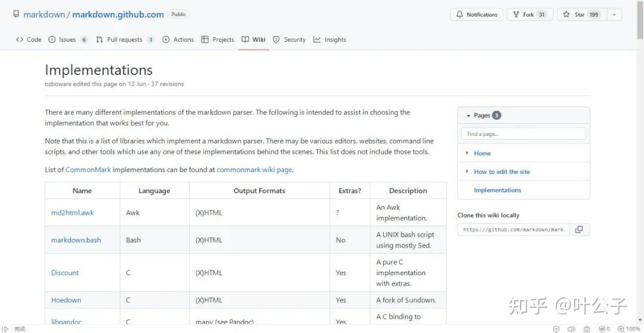
Task: Click 'A fork of Sundown.' description
Action: 406,300
